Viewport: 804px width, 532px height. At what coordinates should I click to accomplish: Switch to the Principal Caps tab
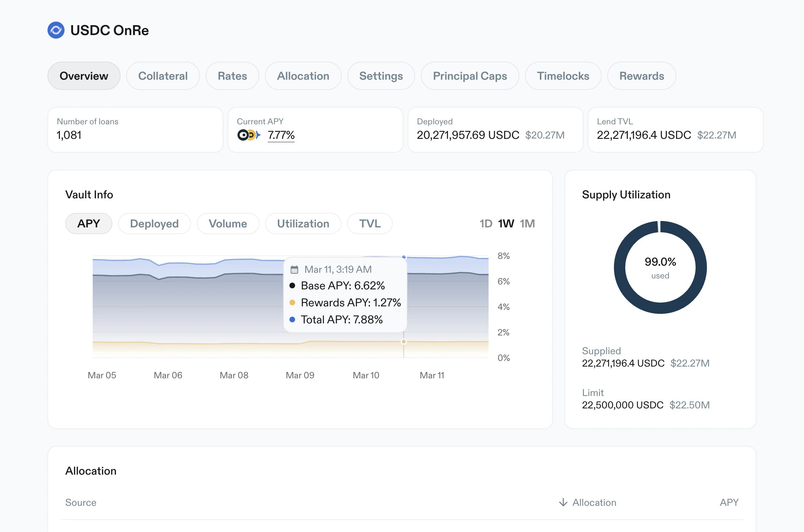[470, 76]
